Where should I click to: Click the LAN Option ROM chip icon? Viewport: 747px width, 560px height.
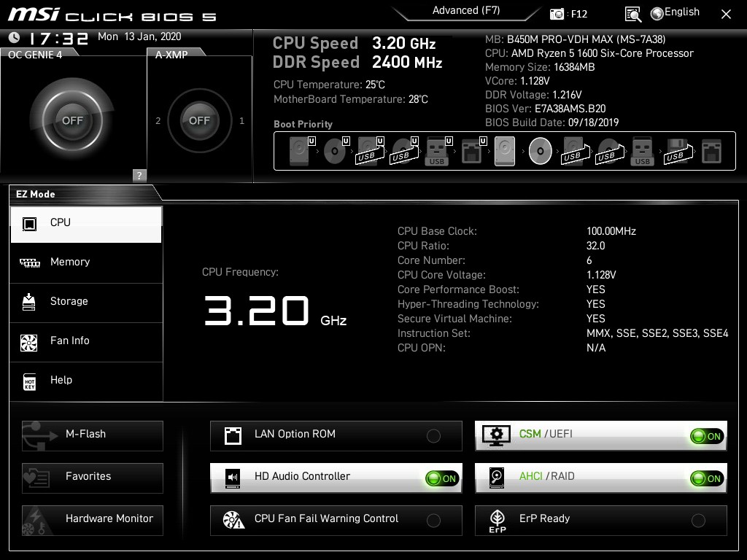click(x=233, y=436)
